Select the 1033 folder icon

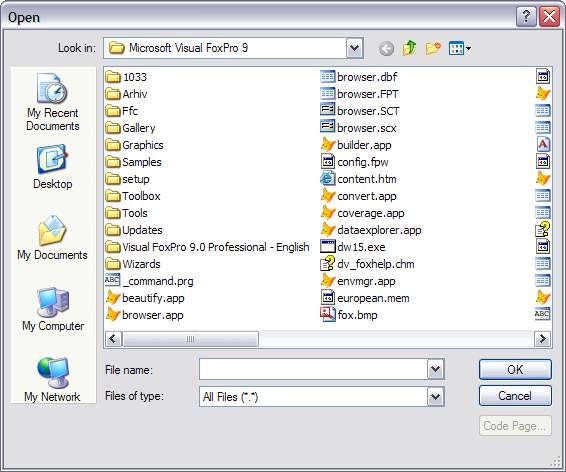(113, 77)
